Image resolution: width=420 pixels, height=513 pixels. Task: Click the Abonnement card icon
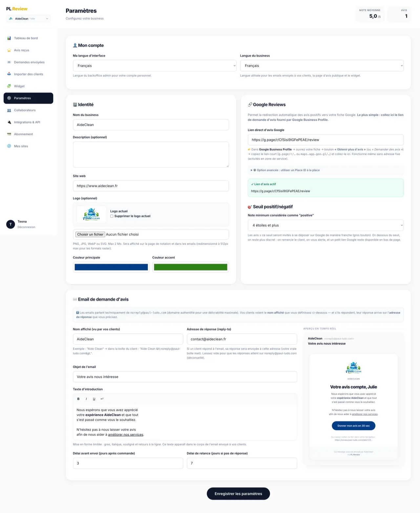[9, 134]
